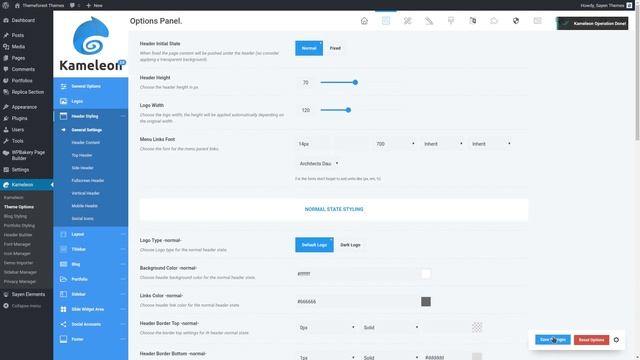Select the highlighted header layout toolbar icon

[x=386, y=21]
